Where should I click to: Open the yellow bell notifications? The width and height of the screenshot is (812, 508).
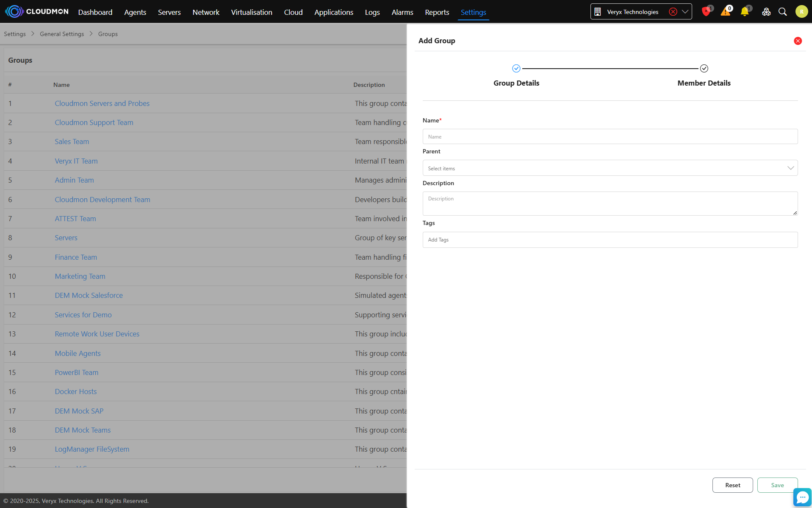744,12
